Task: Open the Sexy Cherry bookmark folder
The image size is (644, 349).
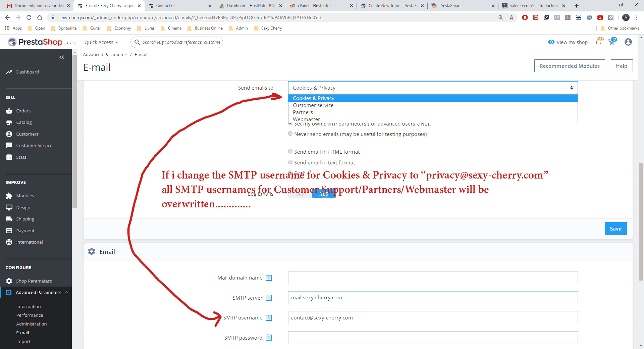Action: pyautogui.click(x=268, y=28)
